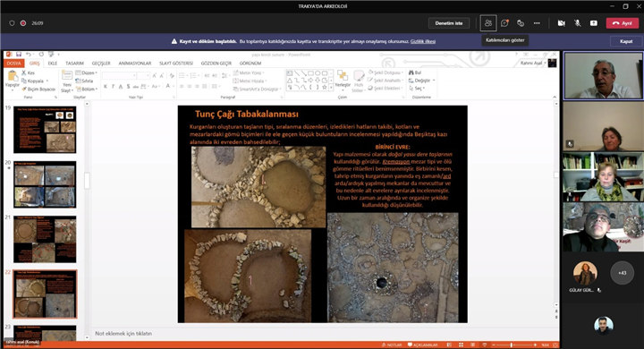Click the Bul find button
The image size is (644, 349).
tap(415, 72)
